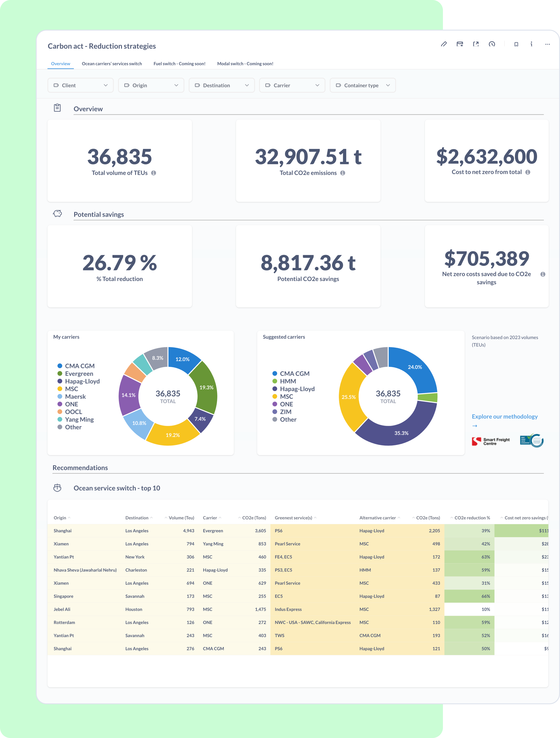Image resolution: width=560 pixels, height=738 pixels.
Task: Click the edit pencil icon
Action: 444,44
